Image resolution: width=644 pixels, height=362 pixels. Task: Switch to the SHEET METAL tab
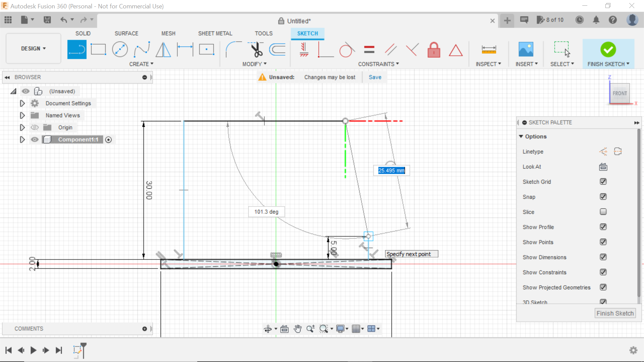pos(215,33)
